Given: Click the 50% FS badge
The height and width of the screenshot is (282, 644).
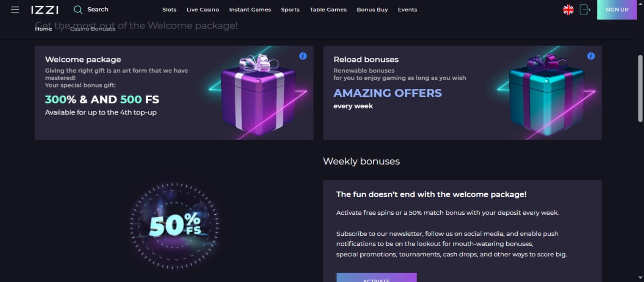Looking at the screenshot, I should tap(175, 226).
